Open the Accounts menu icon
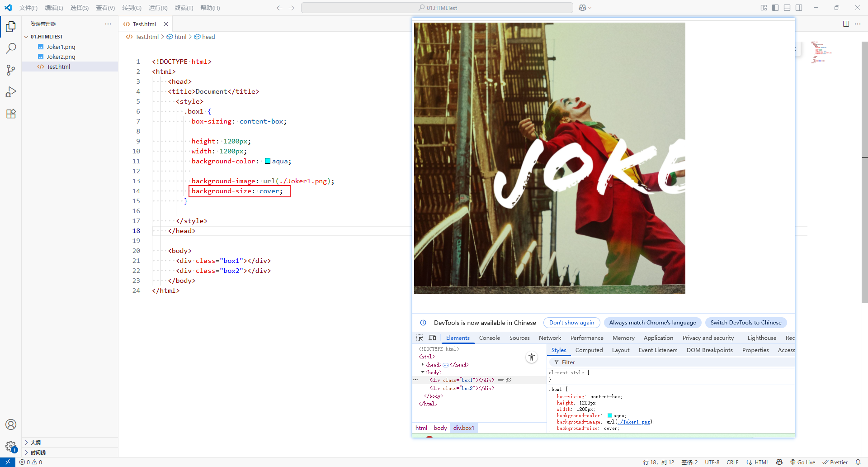The height and width of the screenshot is (467, 868). pos(11,424)
